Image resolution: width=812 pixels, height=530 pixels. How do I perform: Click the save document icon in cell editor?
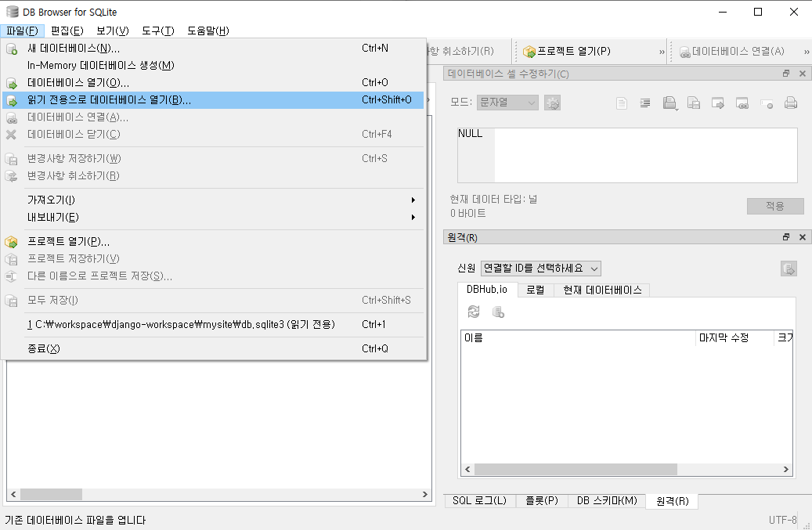[x=694, y=103]
